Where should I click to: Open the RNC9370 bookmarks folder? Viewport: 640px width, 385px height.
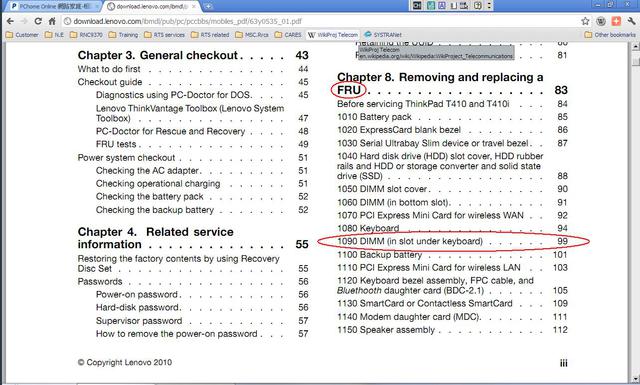86,35
